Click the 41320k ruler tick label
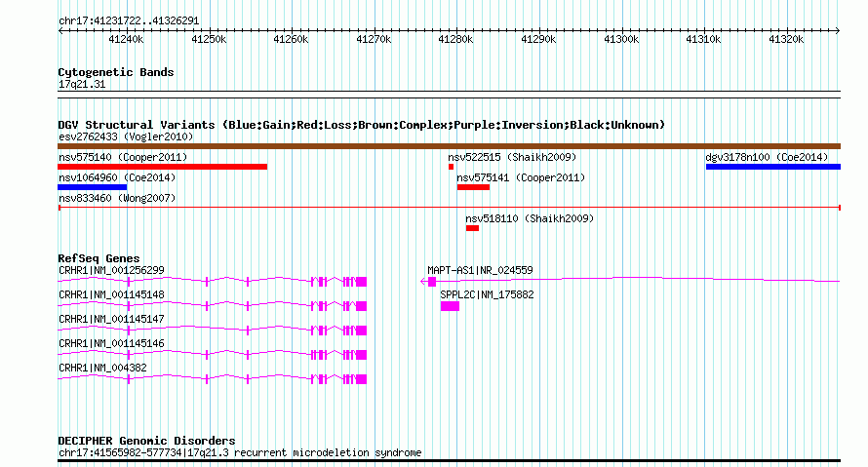The image size is (868, 467). tap(786, 39)
